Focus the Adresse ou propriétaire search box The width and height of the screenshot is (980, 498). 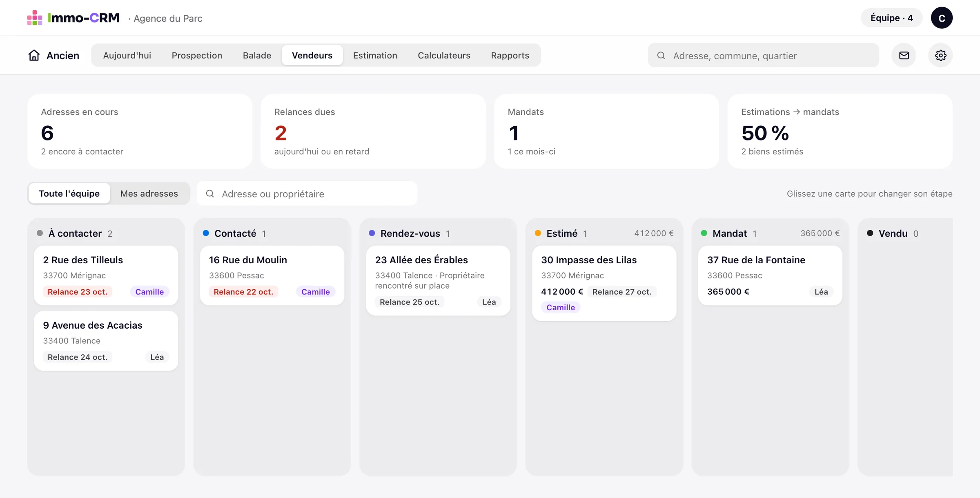(307, 193)
